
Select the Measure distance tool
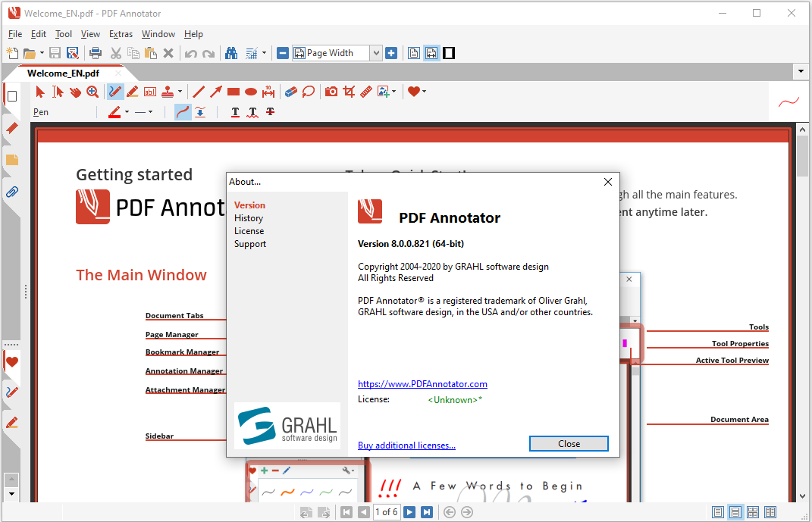point(268,92)
